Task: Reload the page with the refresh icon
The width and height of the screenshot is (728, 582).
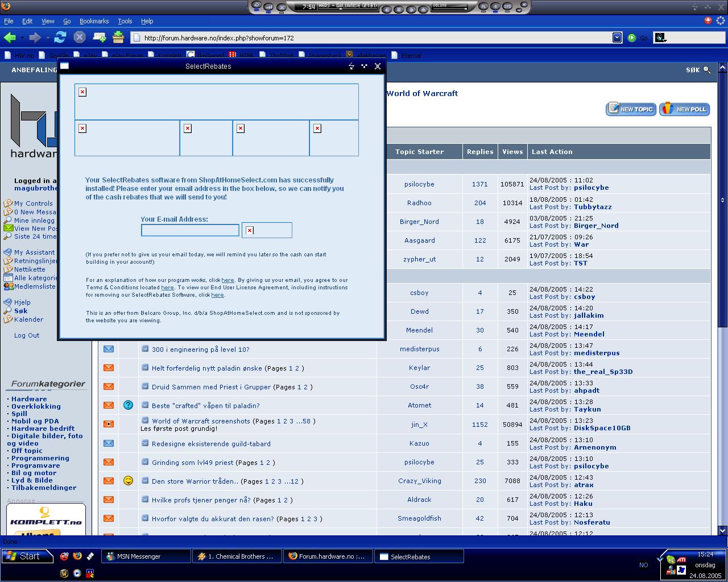Action: click(60, 38)
